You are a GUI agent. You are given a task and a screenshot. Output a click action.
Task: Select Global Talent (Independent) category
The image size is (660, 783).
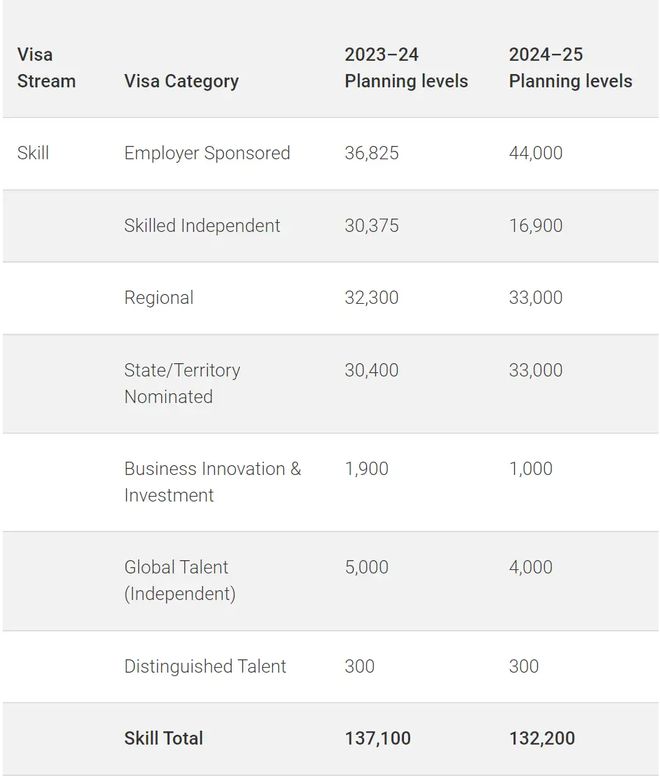point(180,580)
